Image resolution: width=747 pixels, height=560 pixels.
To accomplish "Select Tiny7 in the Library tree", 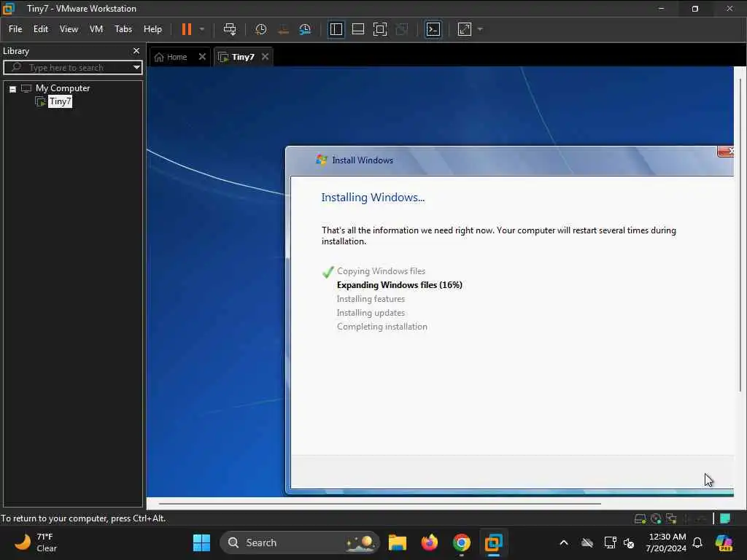I will click(x=60, y=101).
